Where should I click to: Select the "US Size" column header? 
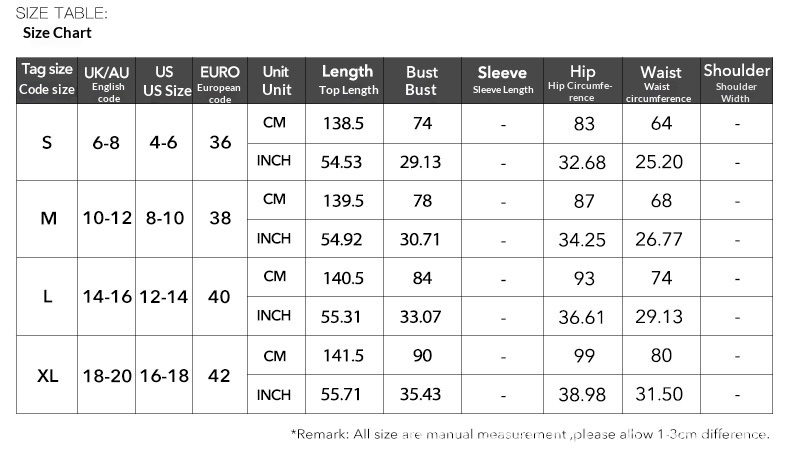(x=166, y=81)
